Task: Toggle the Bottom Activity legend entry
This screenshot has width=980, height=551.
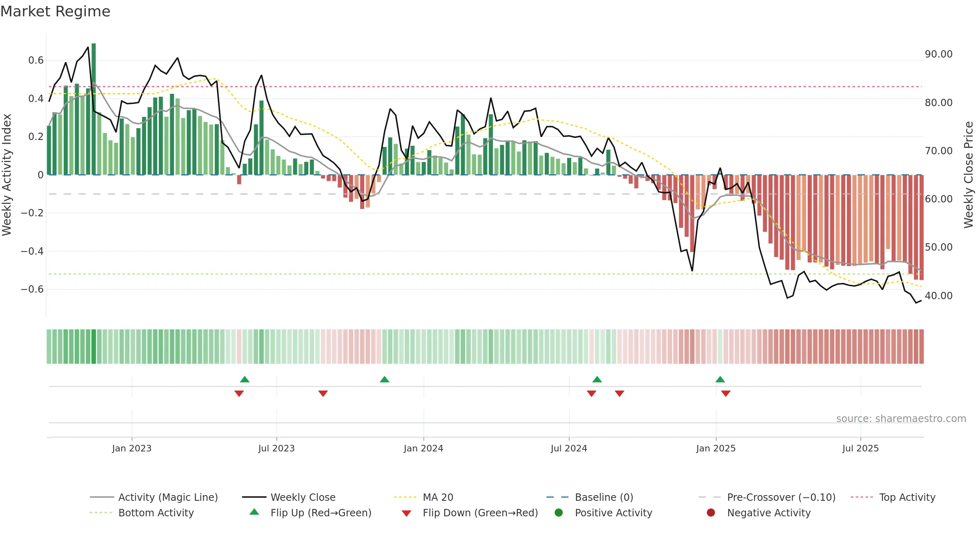Action: click(142, 513)
